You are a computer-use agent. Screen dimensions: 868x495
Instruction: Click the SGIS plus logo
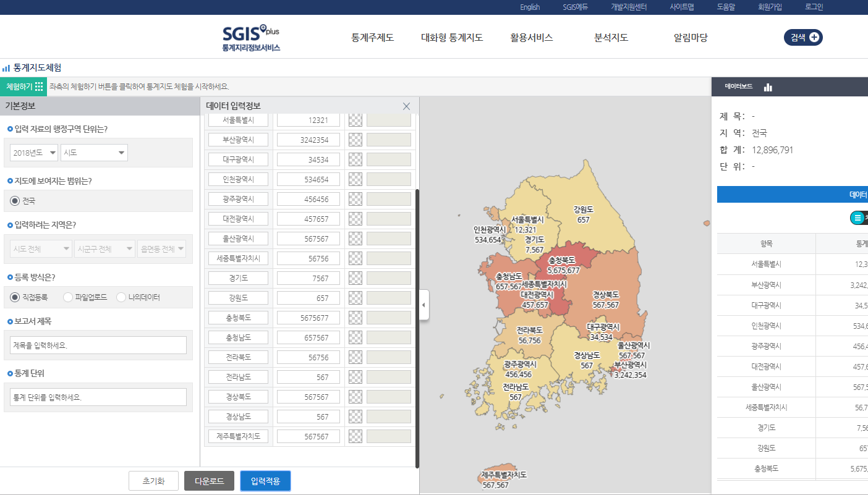(251, 37)
